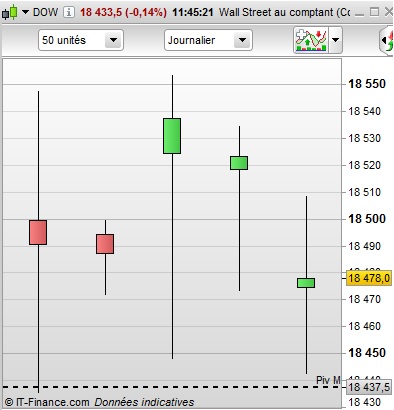Select the green candle near 18 520
Viewport: 394px width, 410px height.
(x=239, y=163)
